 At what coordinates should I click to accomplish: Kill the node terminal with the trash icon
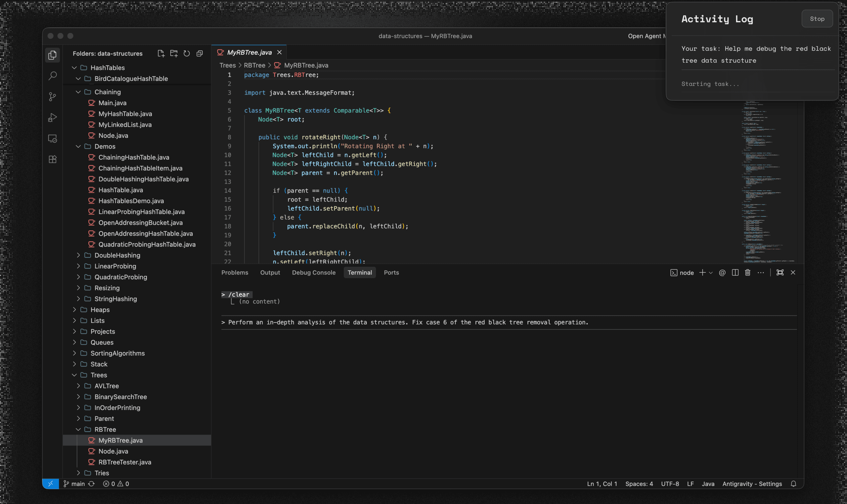point(747,272)
